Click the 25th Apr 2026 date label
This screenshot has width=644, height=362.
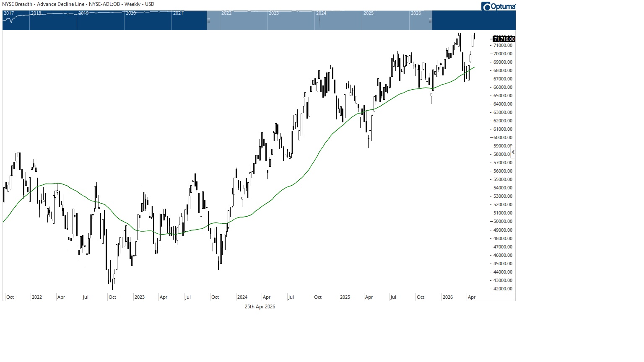(260, 307)
